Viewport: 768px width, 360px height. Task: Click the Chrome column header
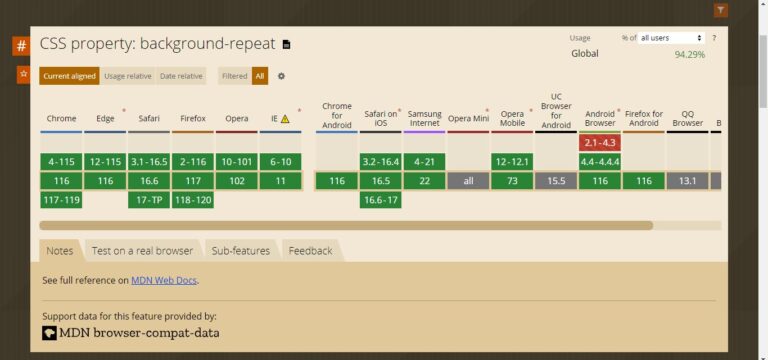tap(61, 119)
